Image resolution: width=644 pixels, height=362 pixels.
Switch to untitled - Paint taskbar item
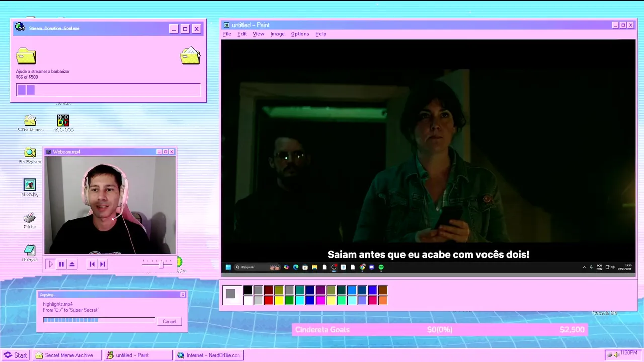137,355
